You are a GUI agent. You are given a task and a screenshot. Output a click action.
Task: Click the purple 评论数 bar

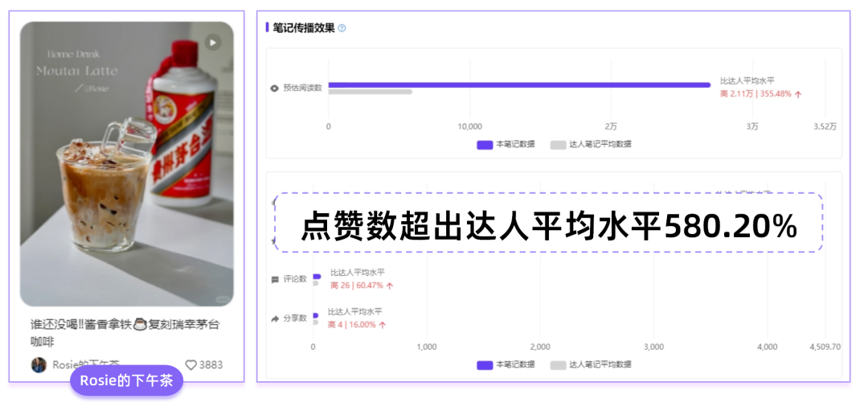[317, 277]
